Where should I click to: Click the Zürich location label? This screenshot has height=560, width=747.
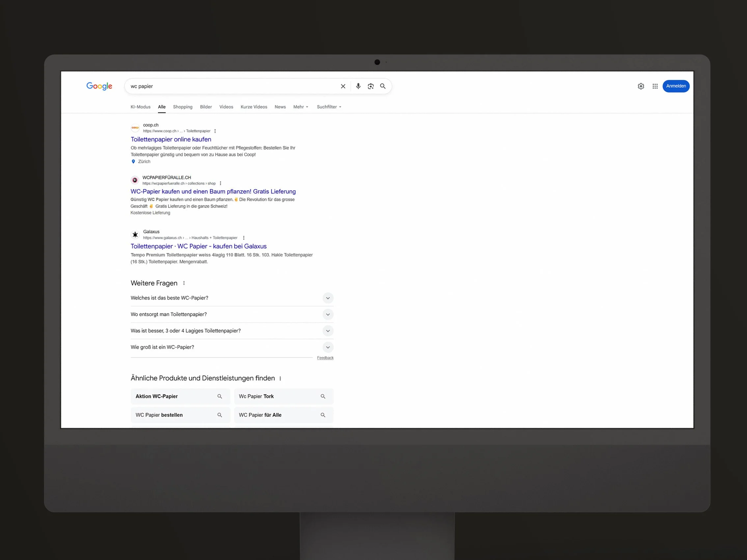144,161
